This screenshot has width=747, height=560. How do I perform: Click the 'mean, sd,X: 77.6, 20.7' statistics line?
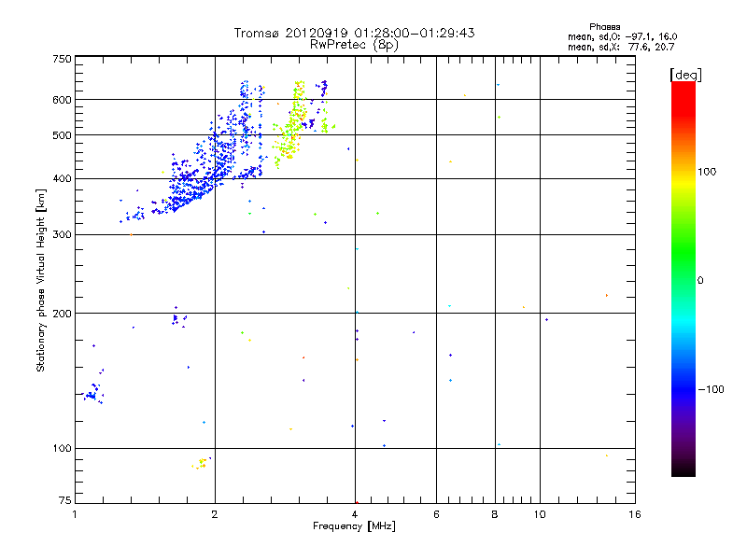tap(621, 47)
